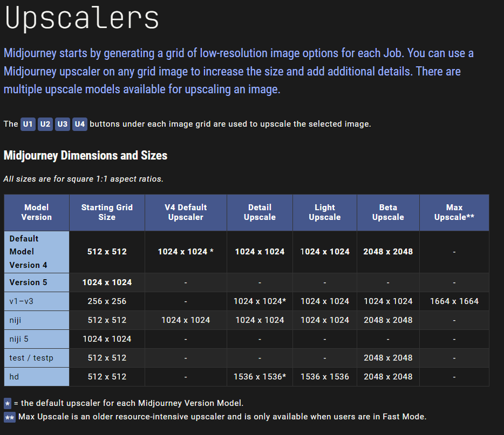
Task: Click the Max Upscale Fast Mode footnote text
Action: coord(222,417)
